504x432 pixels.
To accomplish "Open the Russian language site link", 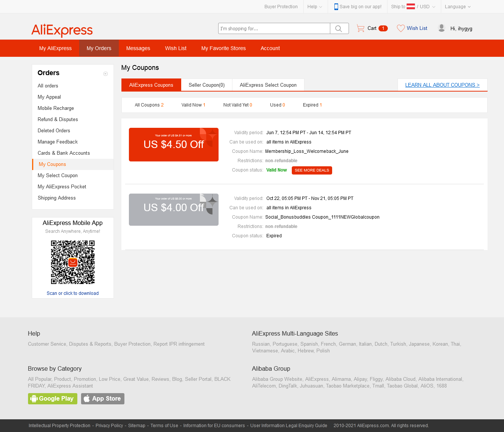I will [x=261, y=344].
